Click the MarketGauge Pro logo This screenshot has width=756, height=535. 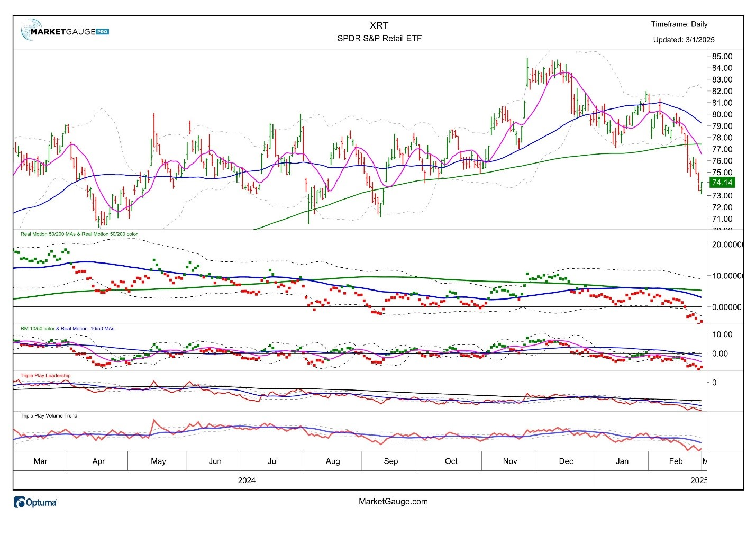point(65,31)
